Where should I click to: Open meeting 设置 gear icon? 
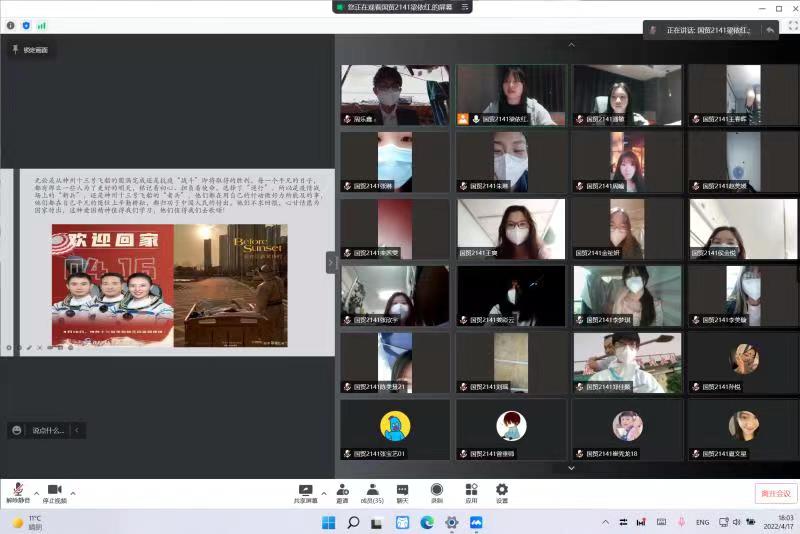click(502, 489)
